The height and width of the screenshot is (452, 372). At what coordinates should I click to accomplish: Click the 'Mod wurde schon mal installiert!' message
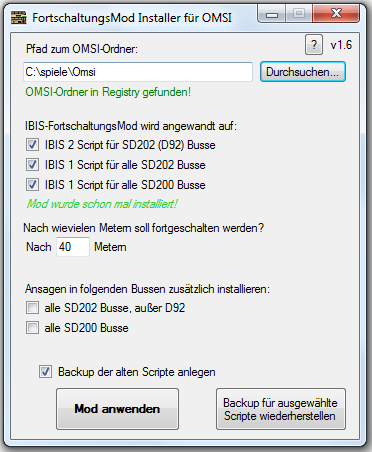[x=102, y=204]
